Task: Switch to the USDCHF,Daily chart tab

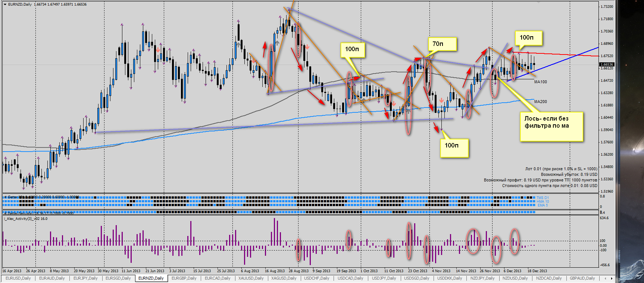Action: coord(317,278)
